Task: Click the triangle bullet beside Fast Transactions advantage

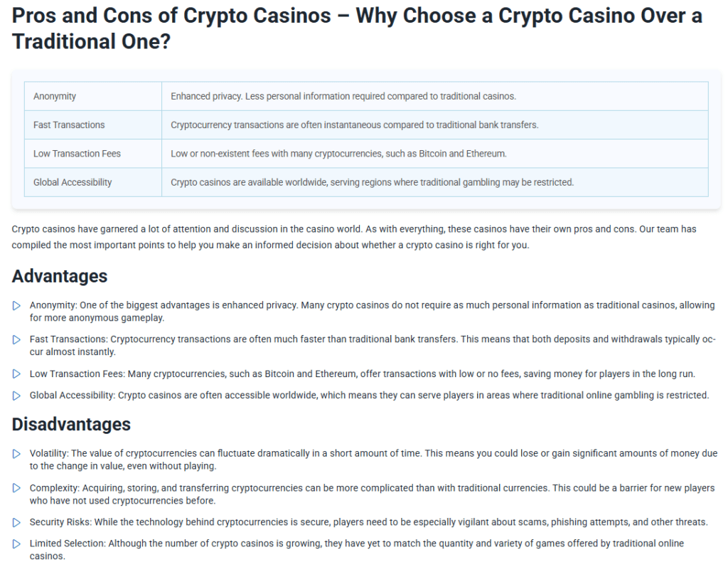Action: tap(16, 340)
